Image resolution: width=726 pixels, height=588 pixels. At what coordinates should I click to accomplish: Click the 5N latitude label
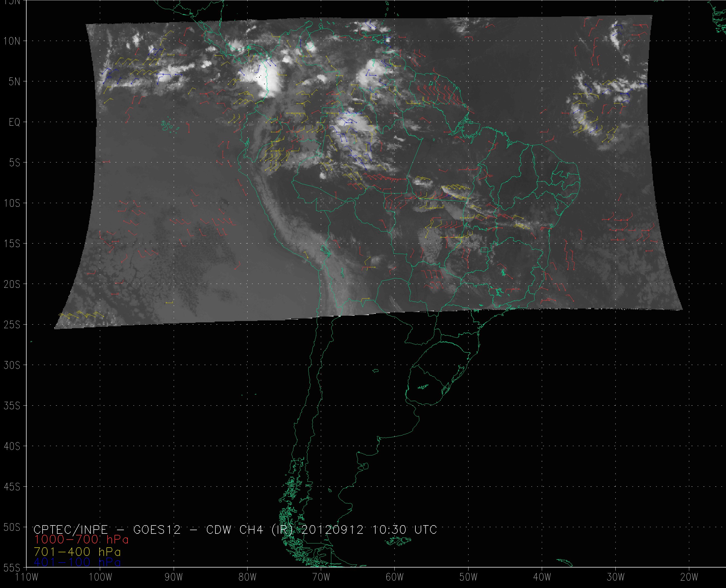pyautogui.click(x=14, y=82)
